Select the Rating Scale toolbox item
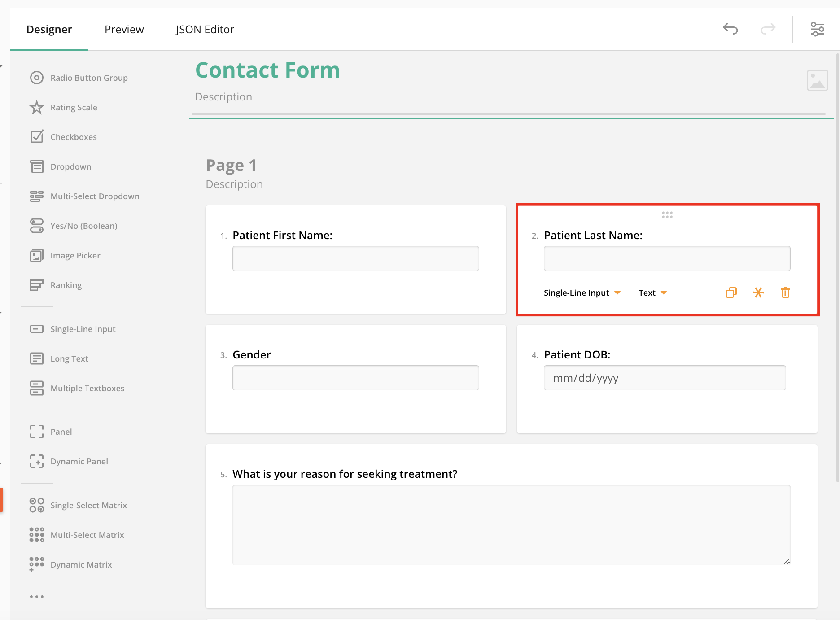Image resolution: width=840 pixels, height=620 pixels. pos(74,107)
